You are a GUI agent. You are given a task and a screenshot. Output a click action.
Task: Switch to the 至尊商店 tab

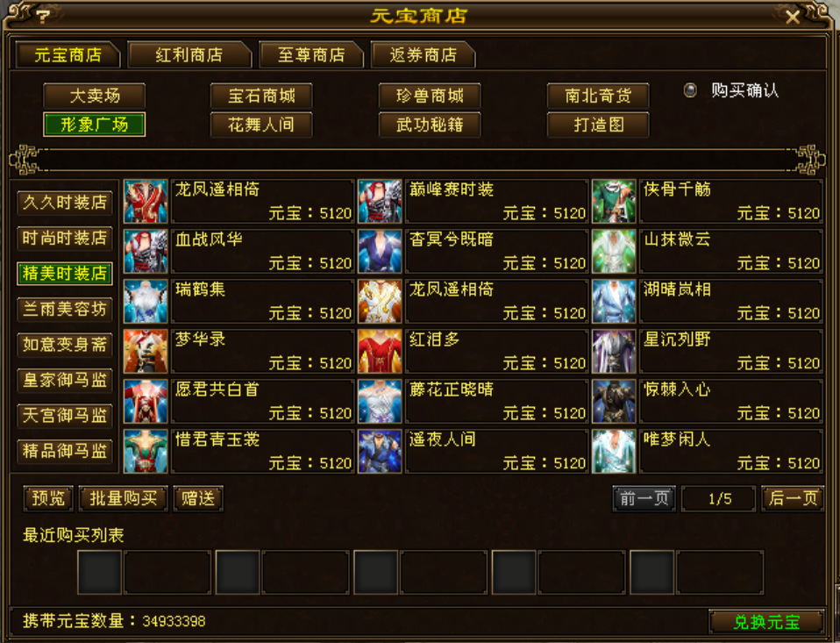point(311,54)
